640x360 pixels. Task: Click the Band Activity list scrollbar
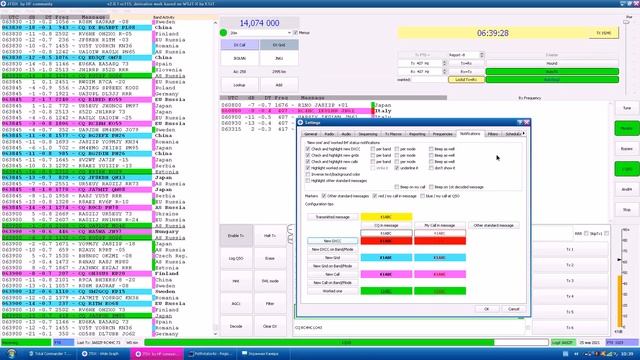[216, 178]
